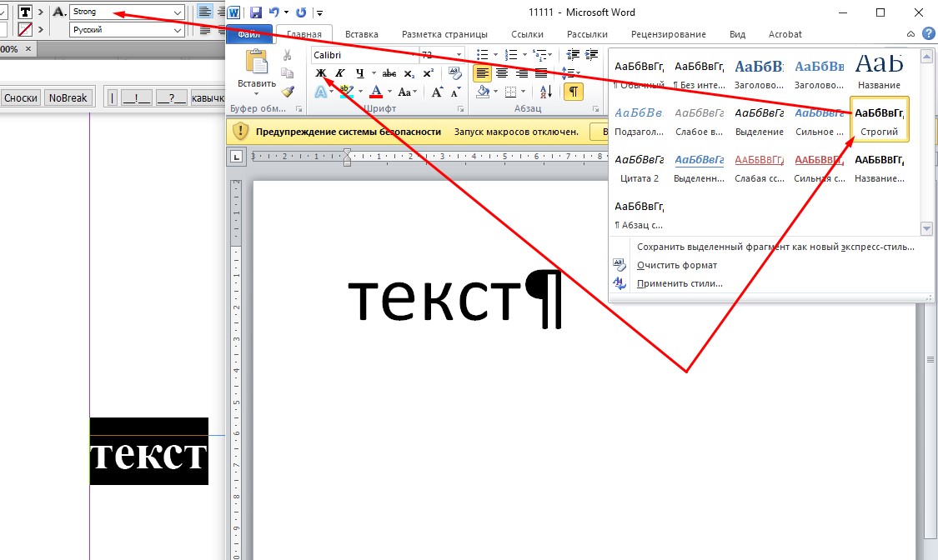
Task: Select the Format Painter brush icon
Action: point(288,92)
